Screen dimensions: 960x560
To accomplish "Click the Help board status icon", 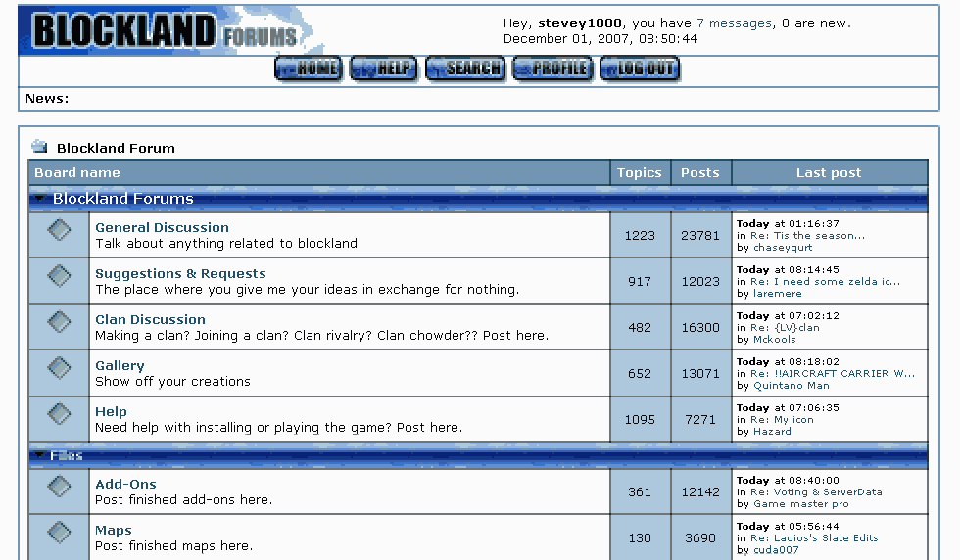I will click(60, 415).
